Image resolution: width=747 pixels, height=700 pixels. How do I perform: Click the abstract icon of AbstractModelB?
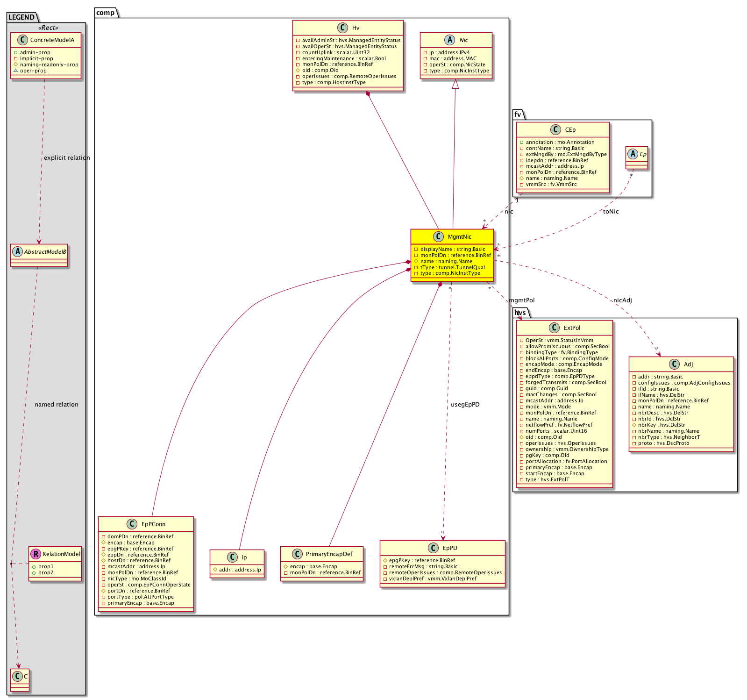point(17,251)
